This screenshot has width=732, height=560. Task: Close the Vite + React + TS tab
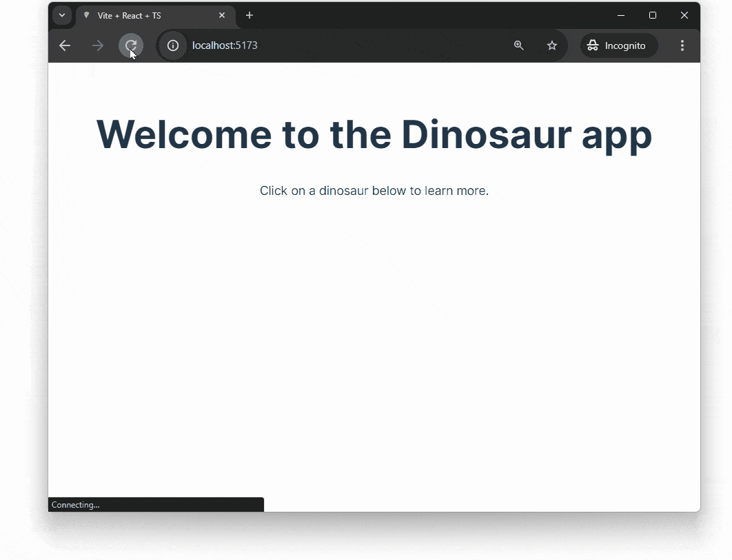222,15
